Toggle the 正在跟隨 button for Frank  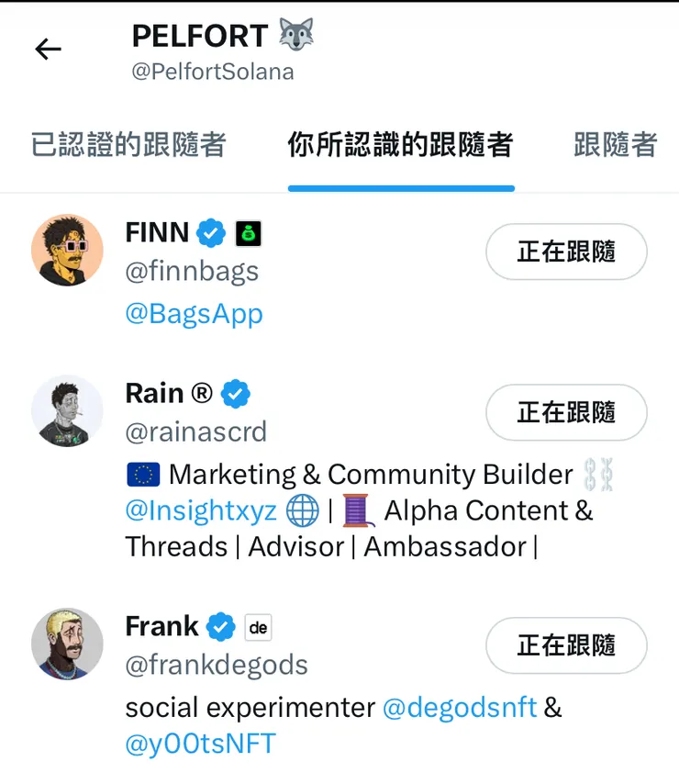tap(566, 645)
